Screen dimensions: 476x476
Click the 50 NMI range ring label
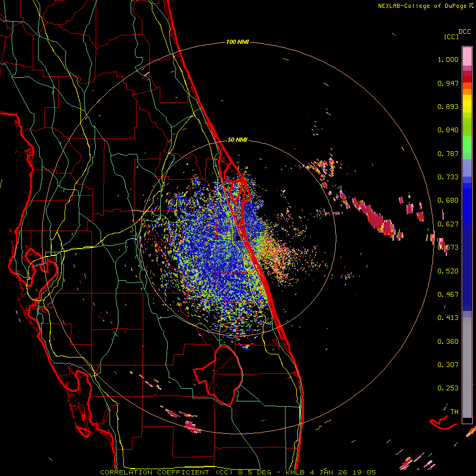tap(237, 140)
